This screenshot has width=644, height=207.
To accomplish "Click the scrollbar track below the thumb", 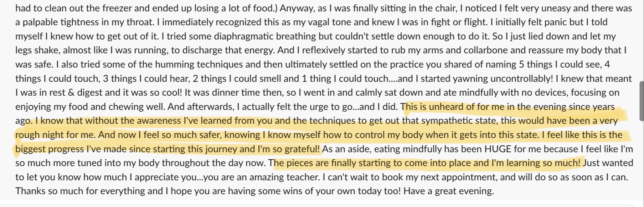I will [x=642, y=162].
